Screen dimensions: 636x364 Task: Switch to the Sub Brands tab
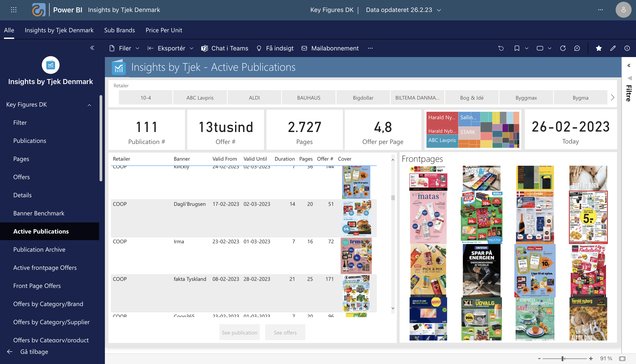119,30
